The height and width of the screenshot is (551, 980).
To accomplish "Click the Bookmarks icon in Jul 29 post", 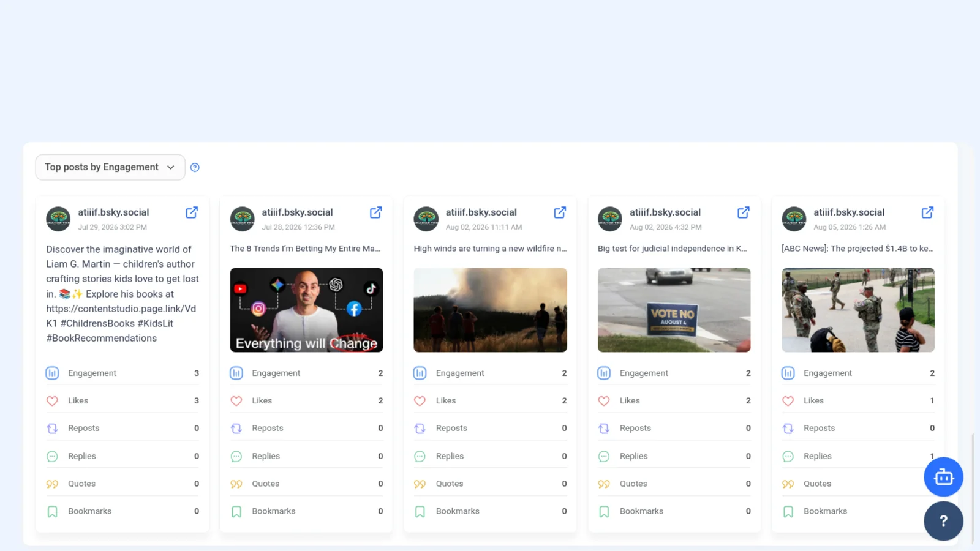I will (52, 511).
